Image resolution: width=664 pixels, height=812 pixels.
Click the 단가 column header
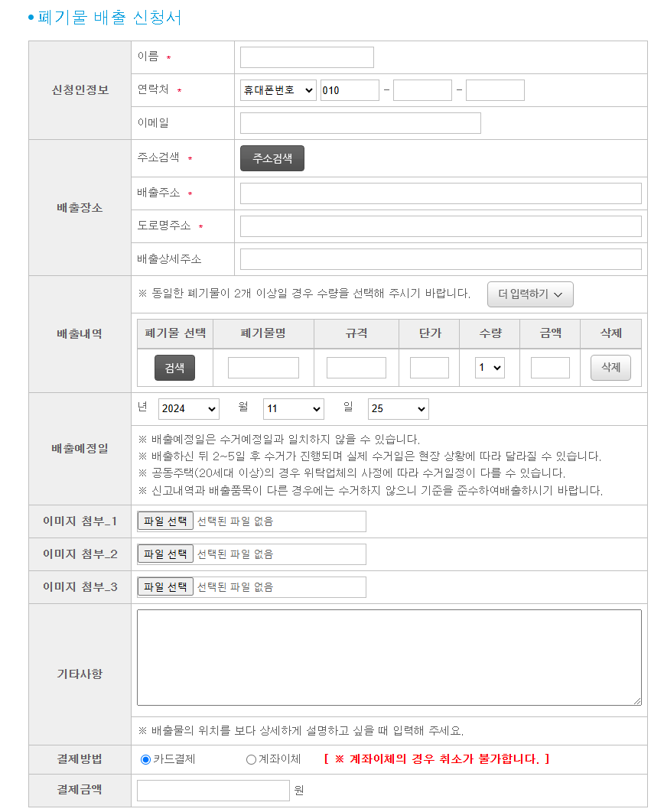429,333
